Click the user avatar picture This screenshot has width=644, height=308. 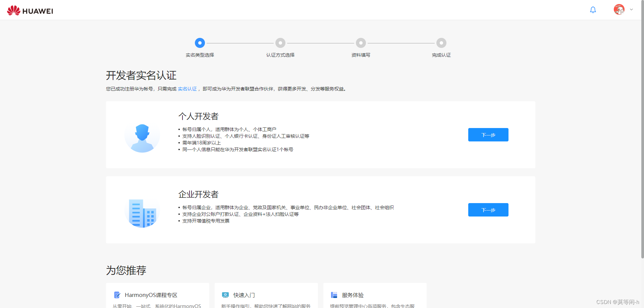pyautogui.click(x=619, y=9)
